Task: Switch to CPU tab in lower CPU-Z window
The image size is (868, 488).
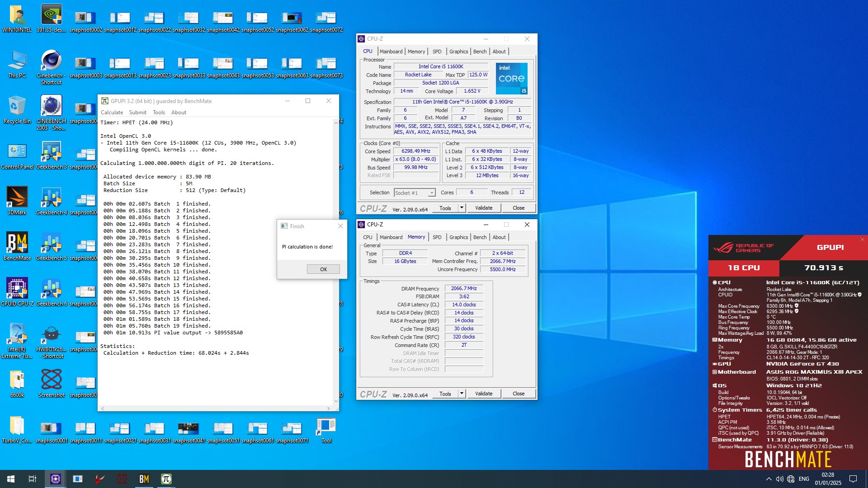Action: pyautogui.click(x=368, y=237)
